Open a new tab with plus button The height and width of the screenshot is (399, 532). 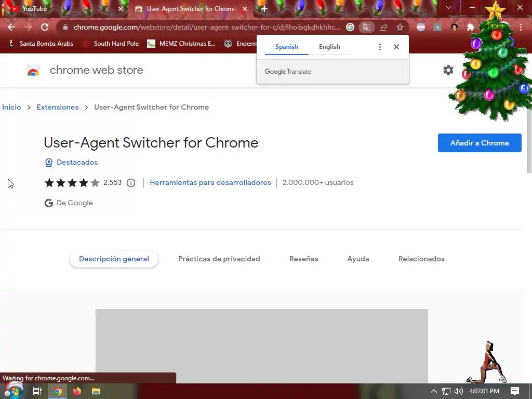point(264,9)
